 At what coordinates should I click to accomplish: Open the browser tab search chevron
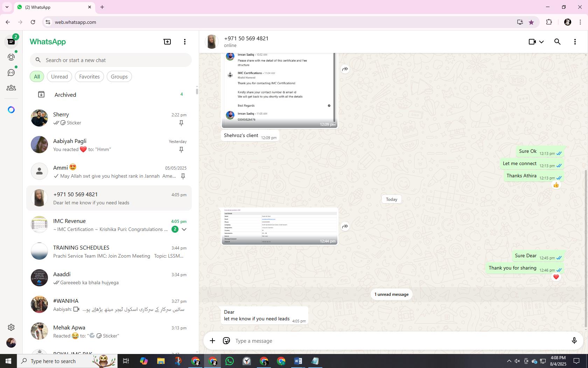7,7
